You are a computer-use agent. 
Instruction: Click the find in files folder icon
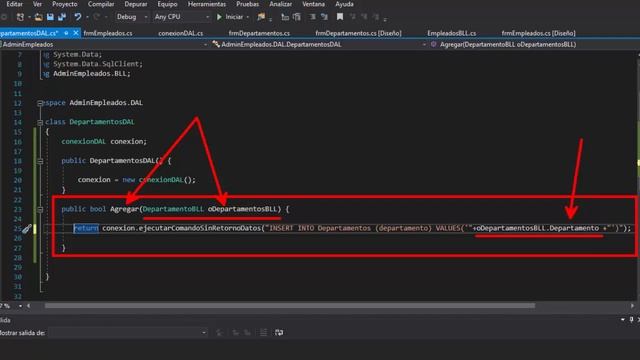261,17
